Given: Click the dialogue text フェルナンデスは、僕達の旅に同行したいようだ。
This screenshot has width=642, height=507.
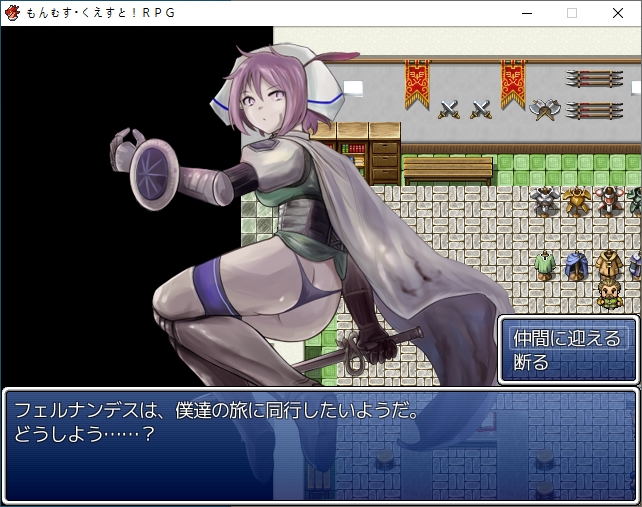Looking at the screenshot, I should click(x=216, y=411).
